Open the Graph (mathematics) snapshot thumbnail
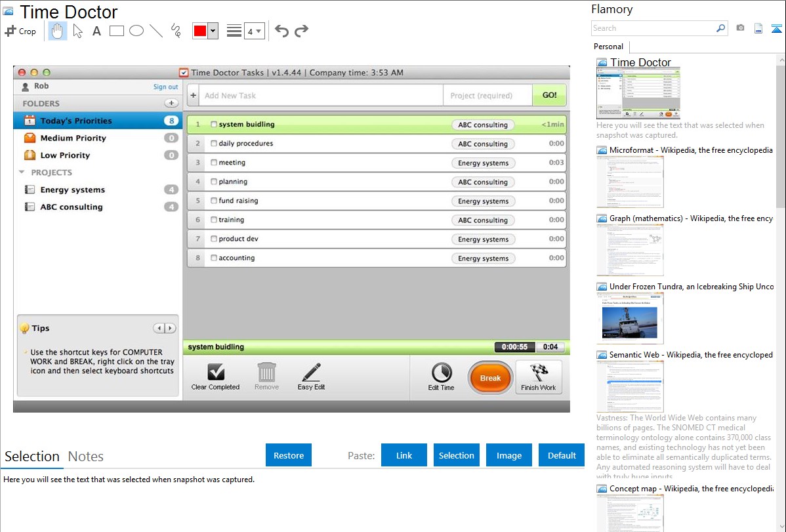This screenshot has width=786, height=532. coord(630,250)
